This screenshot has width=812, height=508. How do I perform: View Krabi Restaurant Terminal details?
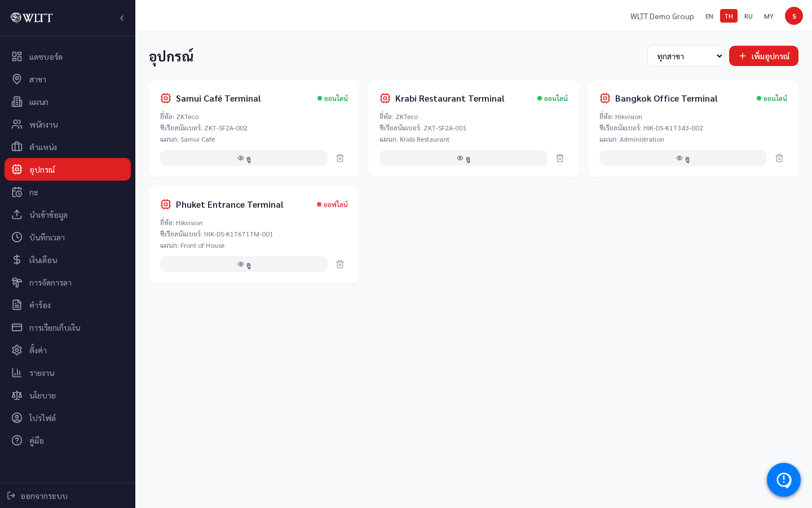click(464, 158)
